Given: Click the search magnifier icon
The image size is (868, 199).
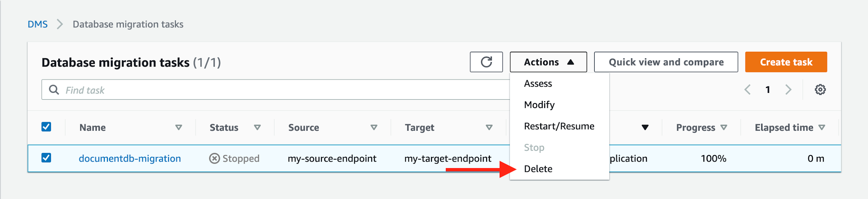Looking at the screenshot, I should pos(54,90).
